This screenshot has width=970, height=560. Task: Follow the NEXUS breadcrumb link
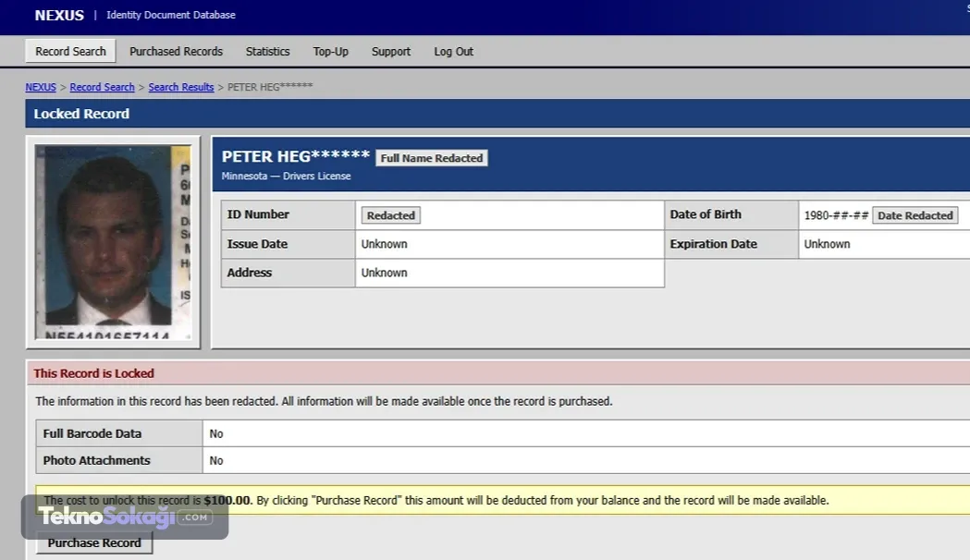pyautogui.click(x=41, y=87)
